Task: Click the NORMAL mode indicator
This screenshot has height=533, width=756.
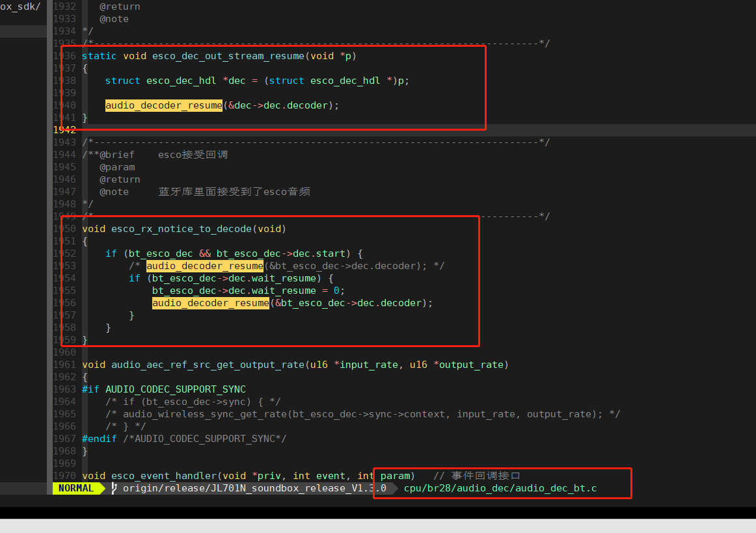Action: click(x=75, y=488)
